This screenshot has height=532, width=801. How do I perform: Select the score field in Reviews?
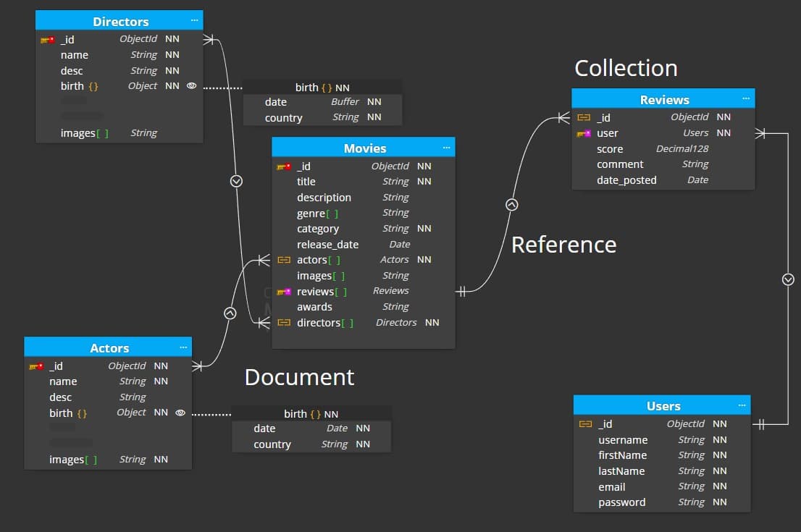[663, 149]
